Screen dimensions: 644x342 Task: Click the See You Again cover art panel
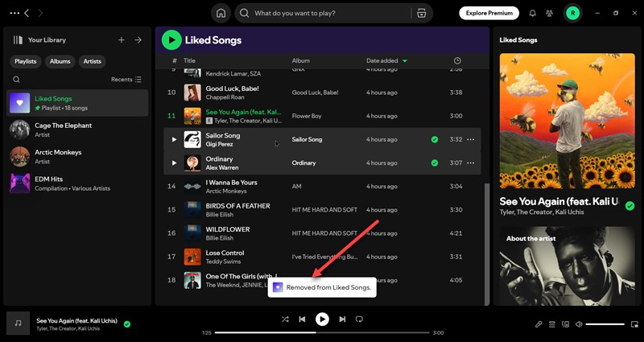coord(568,121)
